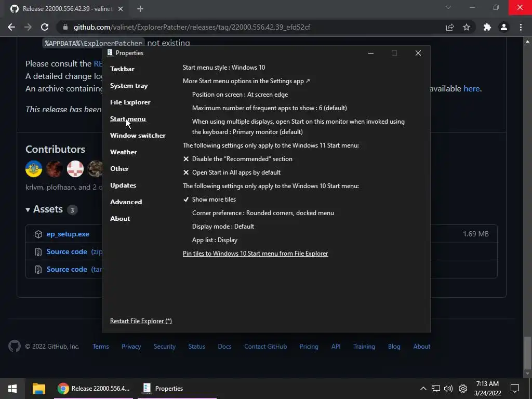
Task: Open File Explorer from the taskbar
Action: click(38, 389)
